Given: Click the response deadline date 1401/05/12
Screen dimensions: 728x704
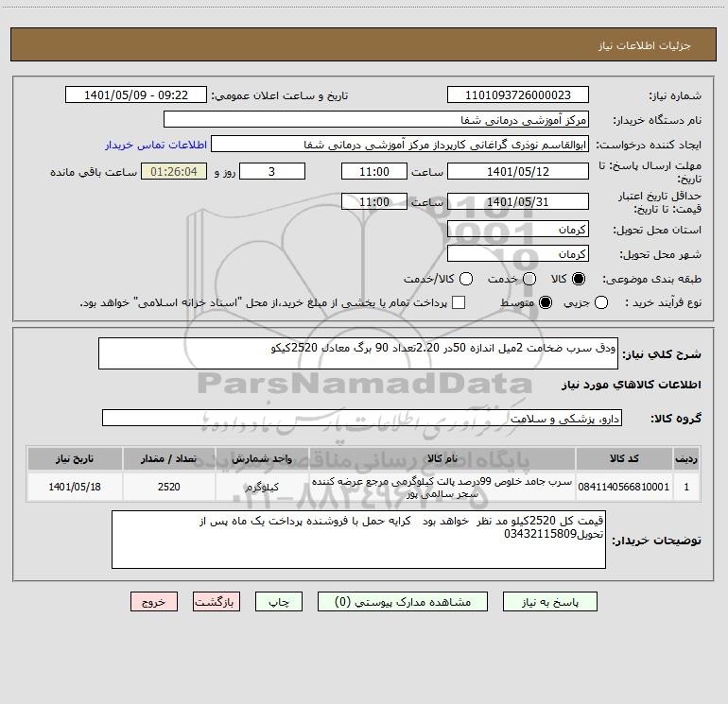Looking at the screenshot, I should point(518,172).
